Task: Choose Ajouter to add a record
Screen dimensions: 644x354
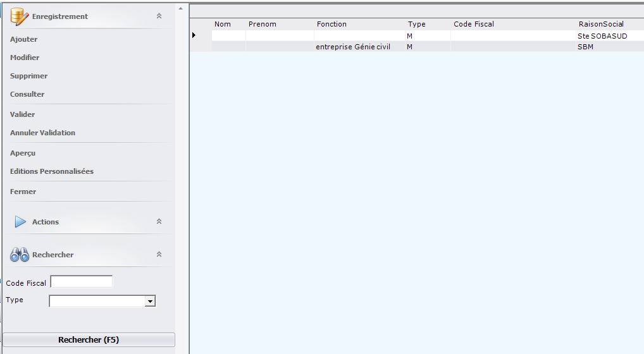Action: tap(24, 39)
